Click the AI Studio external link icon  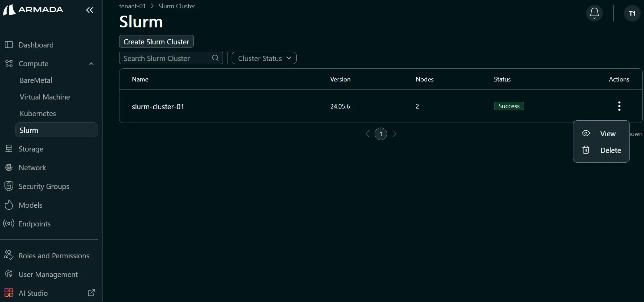click(91, 293)
